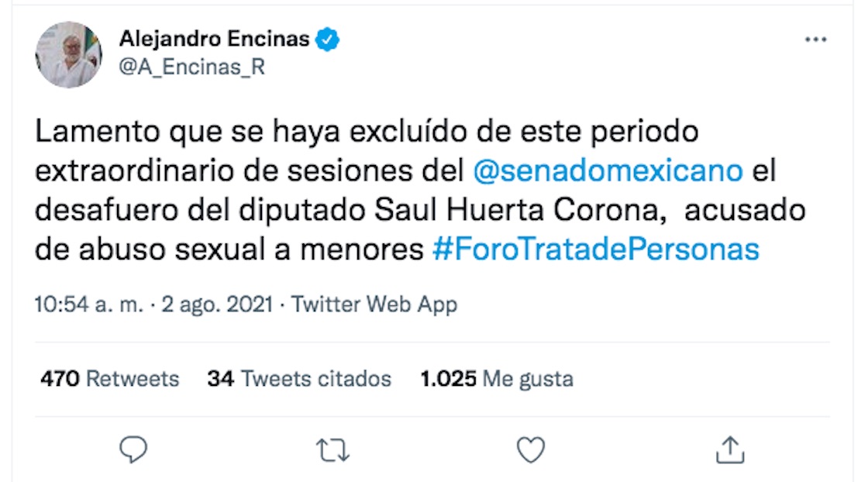This screenshot has height=482, width=868.
Task: Click the display name Alejandro Encinas
Action: [215, 39]
